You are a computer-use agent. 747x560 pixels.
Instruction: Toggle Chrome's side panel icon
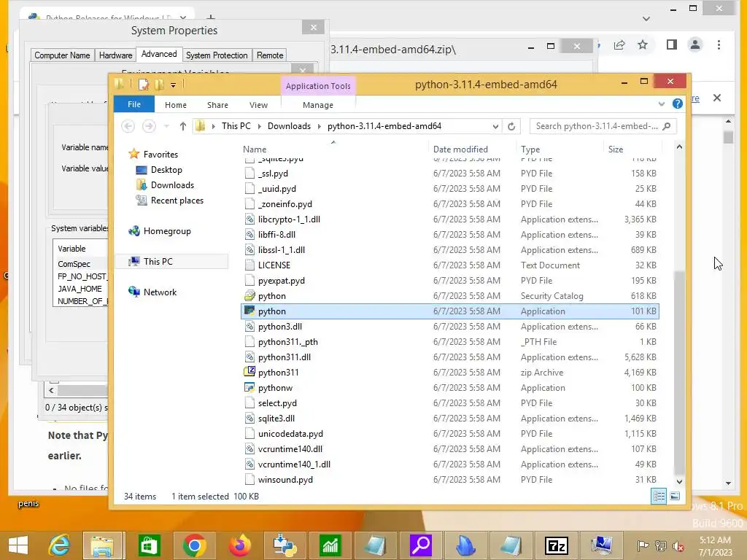[672, 44]
